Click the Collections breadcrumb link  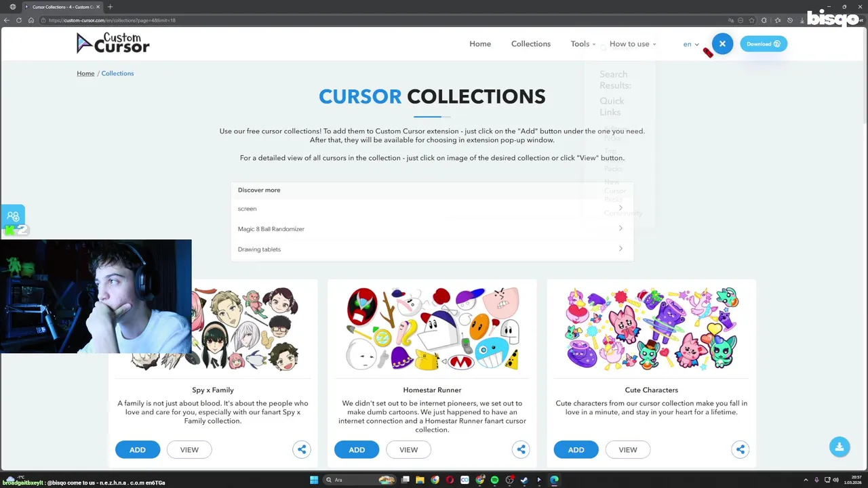117,73
